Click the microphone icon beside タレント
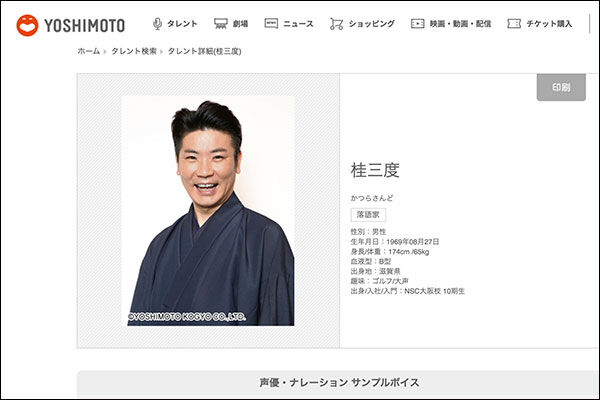 pos(157,24)
